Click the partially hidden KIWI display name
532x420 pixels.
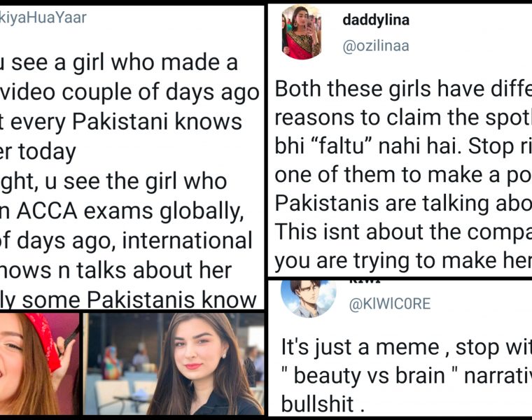click(365, 281)
